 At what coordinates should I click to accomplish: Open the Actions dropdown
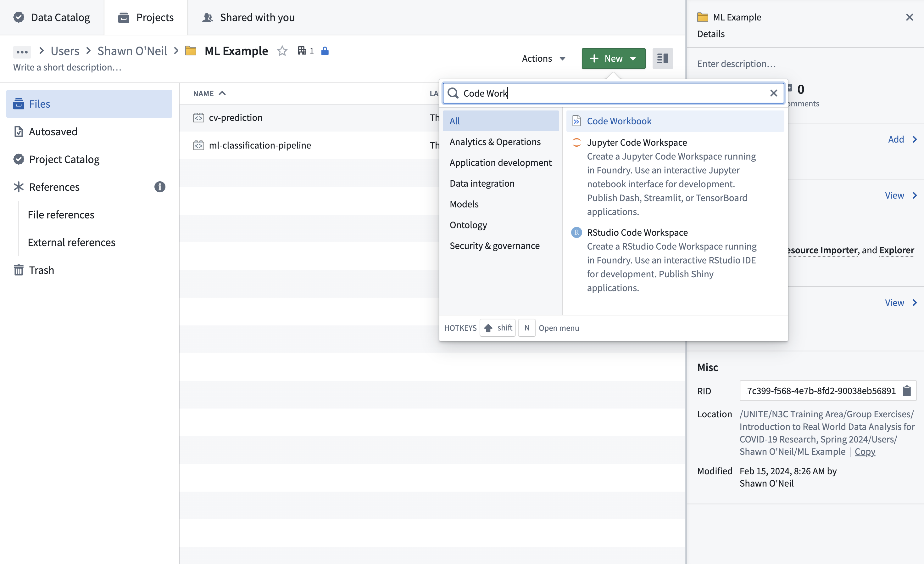543,58
